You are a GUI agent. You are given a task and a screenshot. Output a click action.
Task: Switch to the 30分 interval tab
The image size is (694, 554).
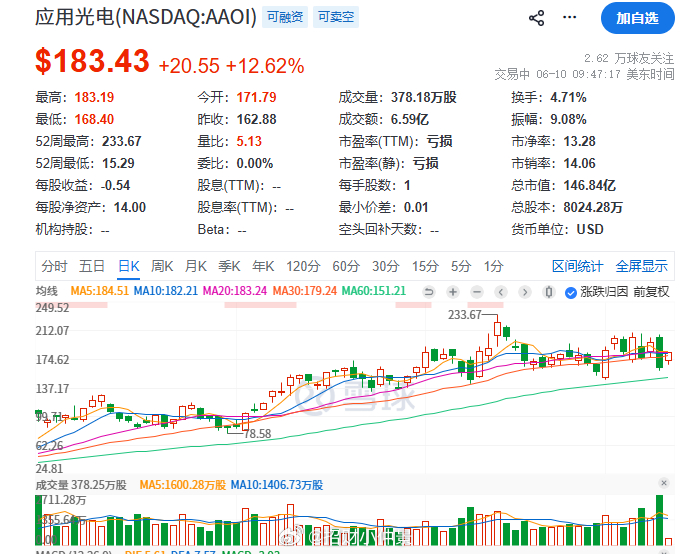click(386, 266)
